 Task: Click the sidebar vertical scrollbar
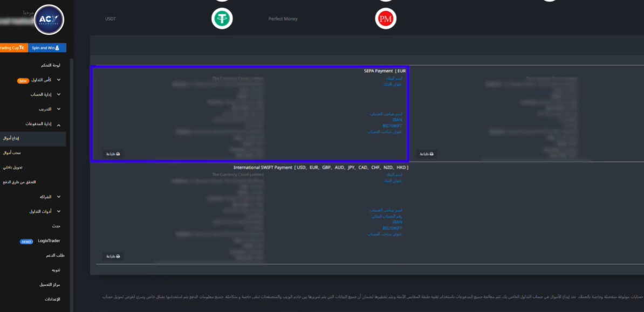pos(71,183)
